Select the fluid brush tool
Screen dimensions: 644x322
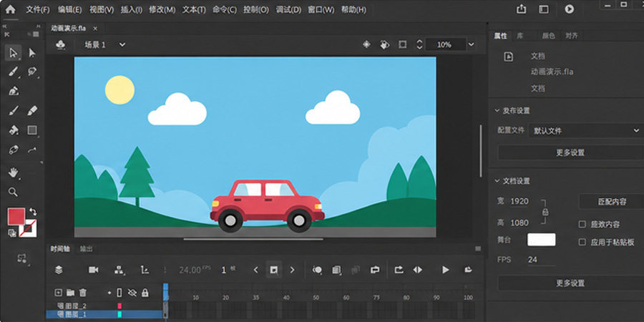13,72
